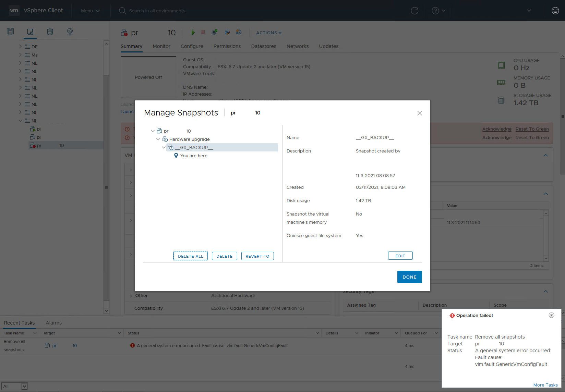
Task: Take a new snapshot of the VM
Action: click(x=239, y=32)
